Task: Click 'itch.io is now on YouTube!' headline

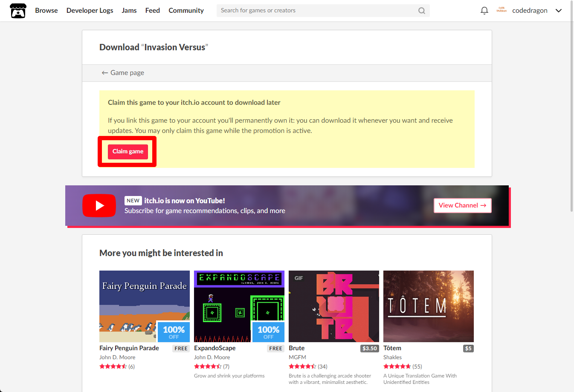Action: pyautogui.click(x=185, y=201)
